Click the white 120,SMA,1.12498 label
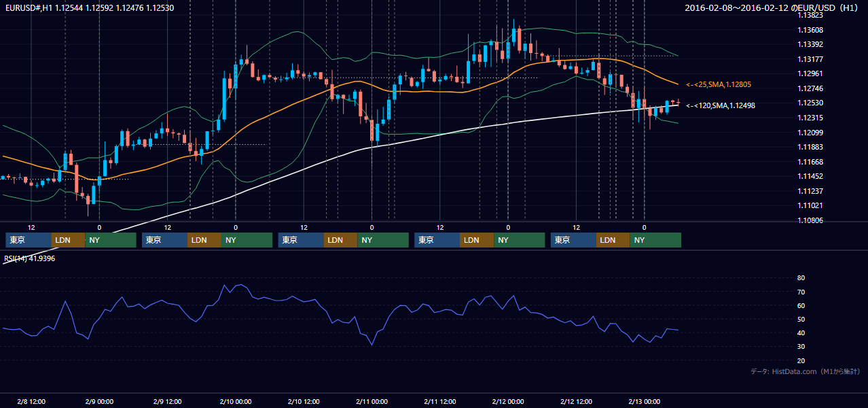The width and height of the screenshot is (868, 408). 720,105
